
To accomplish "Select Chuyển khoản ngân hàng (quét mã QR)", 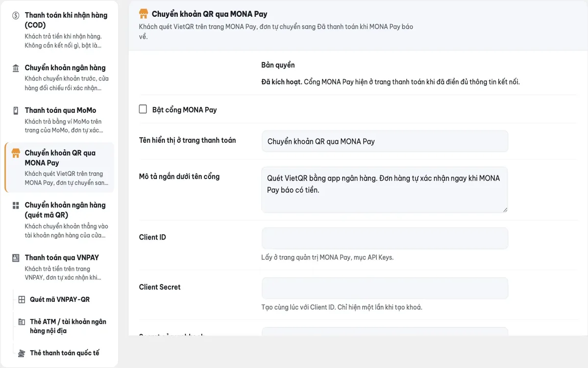I will coord(59,220).
